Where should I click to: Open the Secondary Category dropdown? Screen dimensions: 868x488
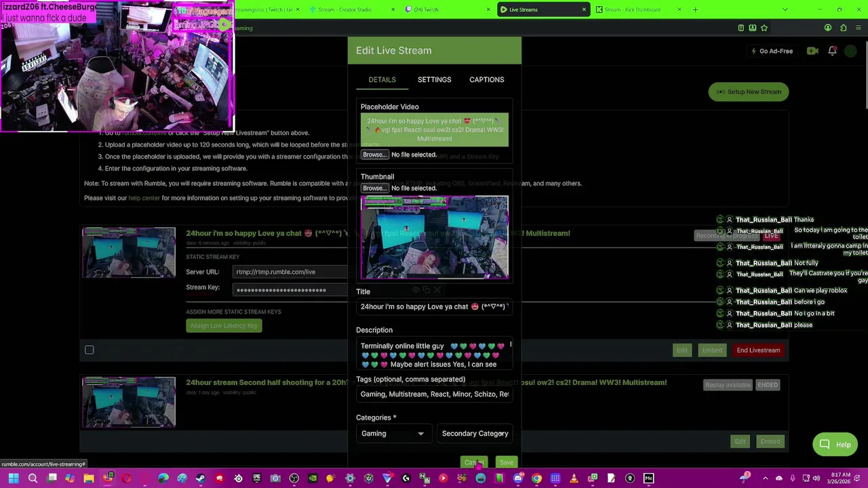[x=475, y=434]
